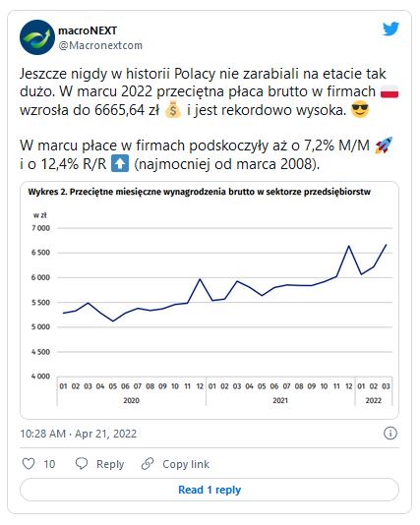The height and width of the screenshot is (525, 420).
Task: Open the Read 1 reply button
Action: [210, 490]
